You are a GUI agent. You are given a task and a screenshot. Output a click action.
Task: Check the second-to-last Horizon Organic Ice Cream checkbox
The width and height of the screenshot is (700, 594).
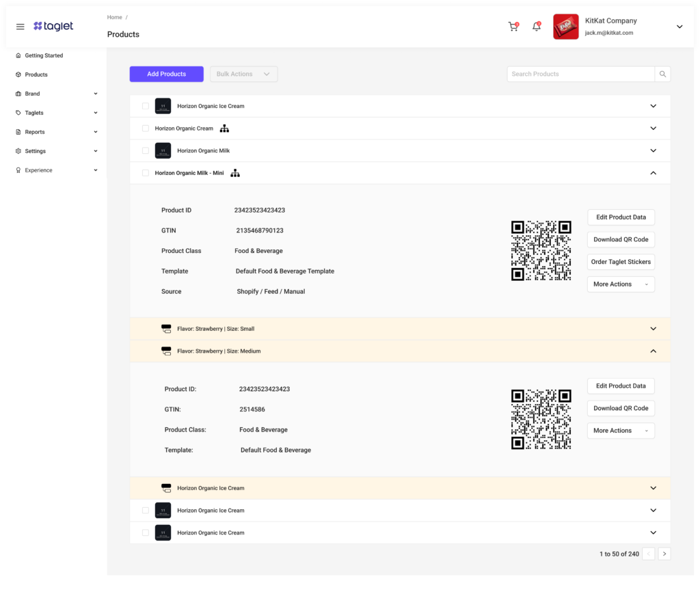pyautogui.click(x=146, y=511)
